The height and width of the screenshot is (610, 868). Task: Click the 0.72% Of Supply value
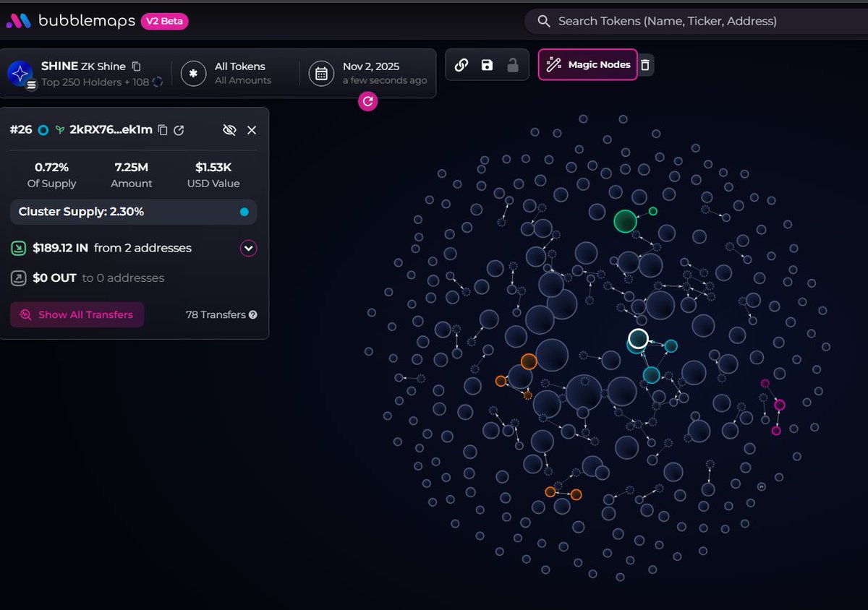point(52,167)
